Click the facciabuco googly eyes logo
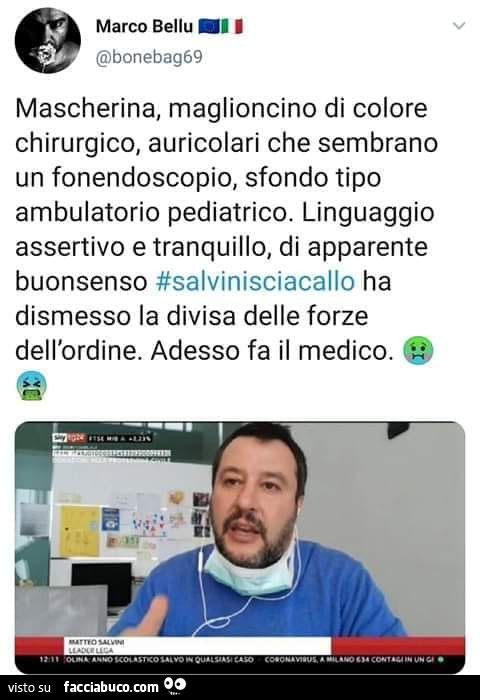The image size is (480, 700). 175,686
